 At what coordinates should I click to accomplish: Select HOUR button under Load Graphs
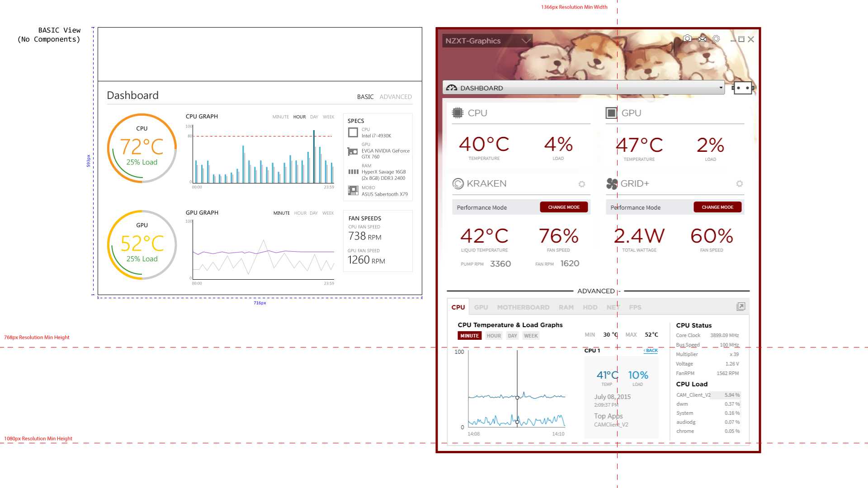[494, 336]
